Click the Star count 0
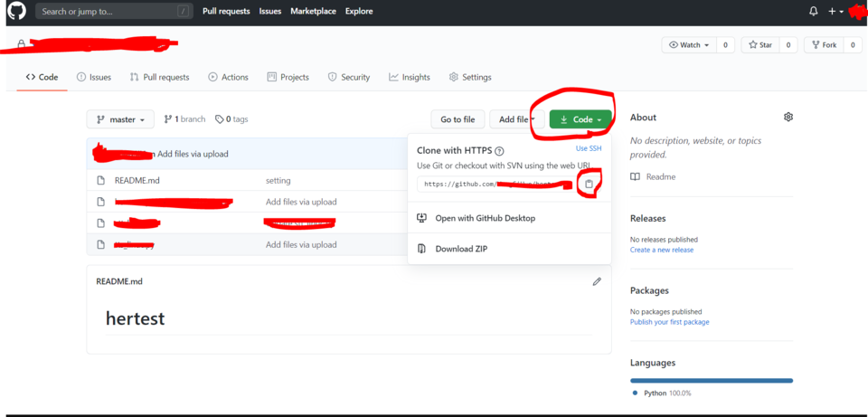868x417 pixels. [x=788, y=45]
